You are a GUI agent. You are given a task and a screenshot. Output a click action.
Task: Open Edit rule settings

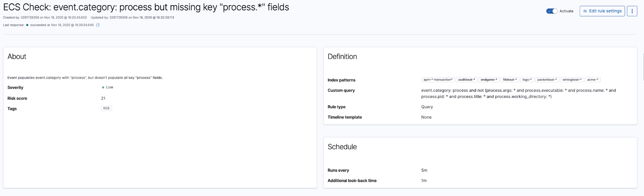coord(602,11)
